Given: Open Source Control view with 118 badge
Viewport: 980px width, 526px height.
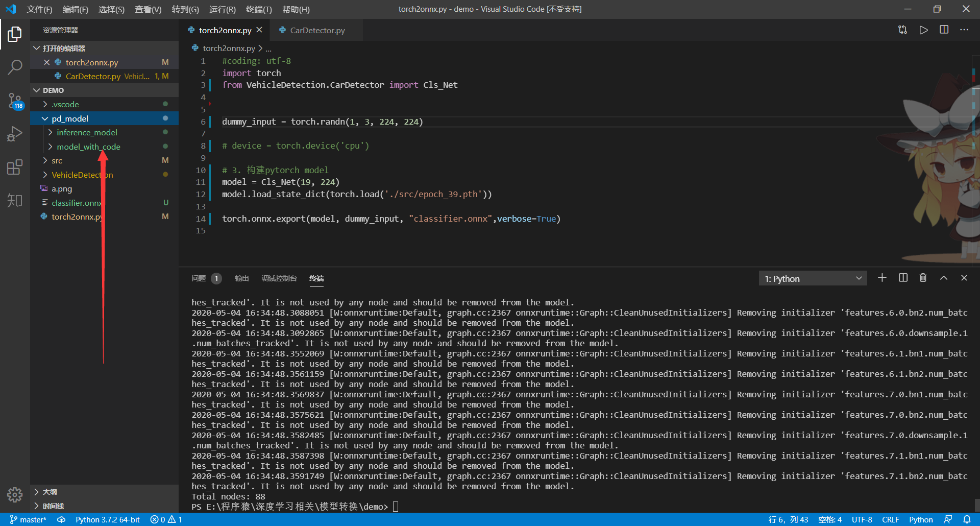Looking at the screenshot, I should (15, 101).
